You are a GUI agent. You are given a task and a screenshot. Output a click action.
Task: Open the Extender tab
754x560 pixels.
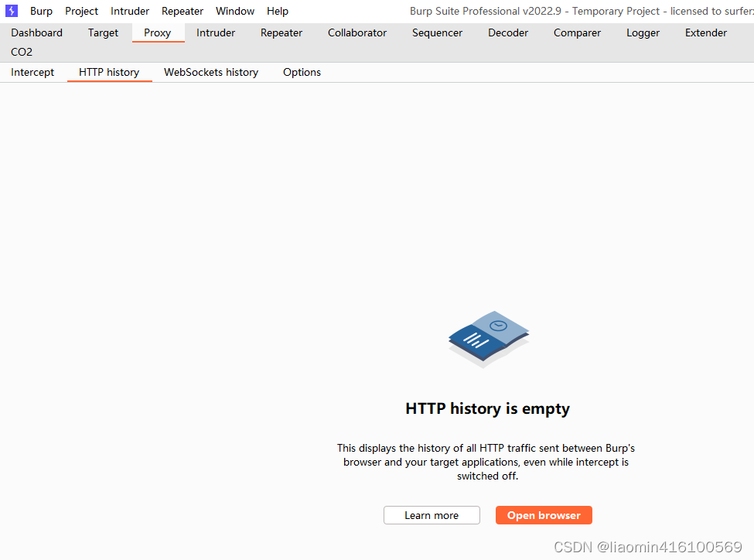tap(706, 32)
